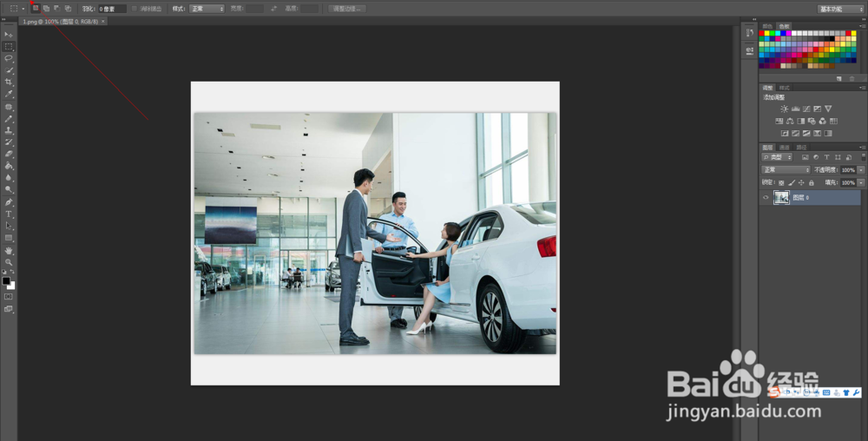
Task: Select the Move tool
Action: pyautogui.click(x=9, y=35)
